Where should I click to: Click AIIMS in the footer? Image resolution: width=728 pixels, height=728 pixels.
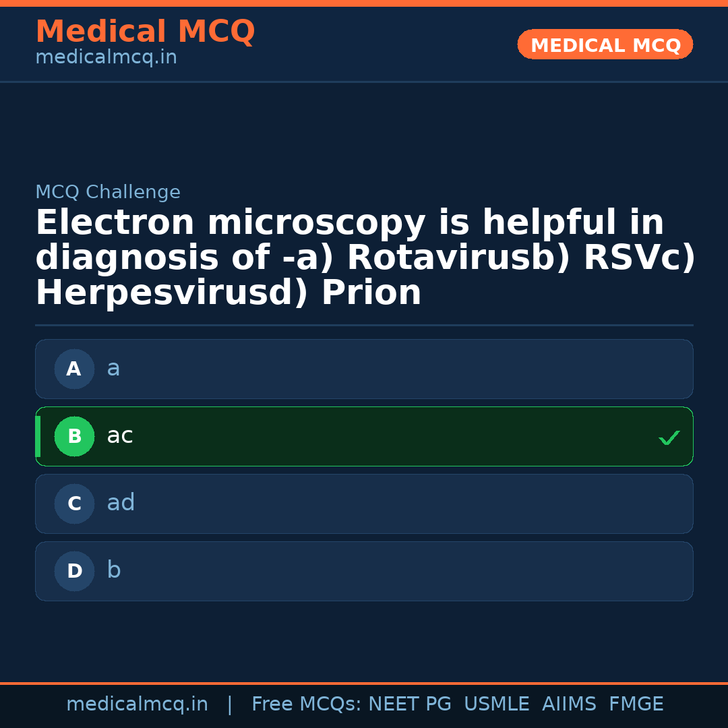tap(569, 704)
